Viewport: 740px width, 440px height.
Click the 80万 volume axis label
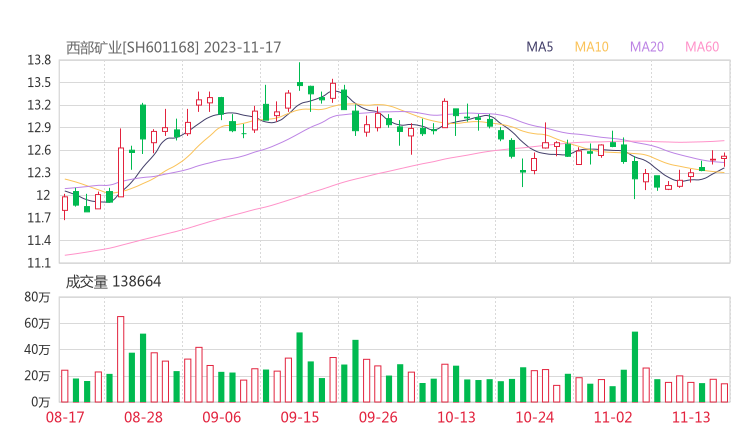coord(38,297)
